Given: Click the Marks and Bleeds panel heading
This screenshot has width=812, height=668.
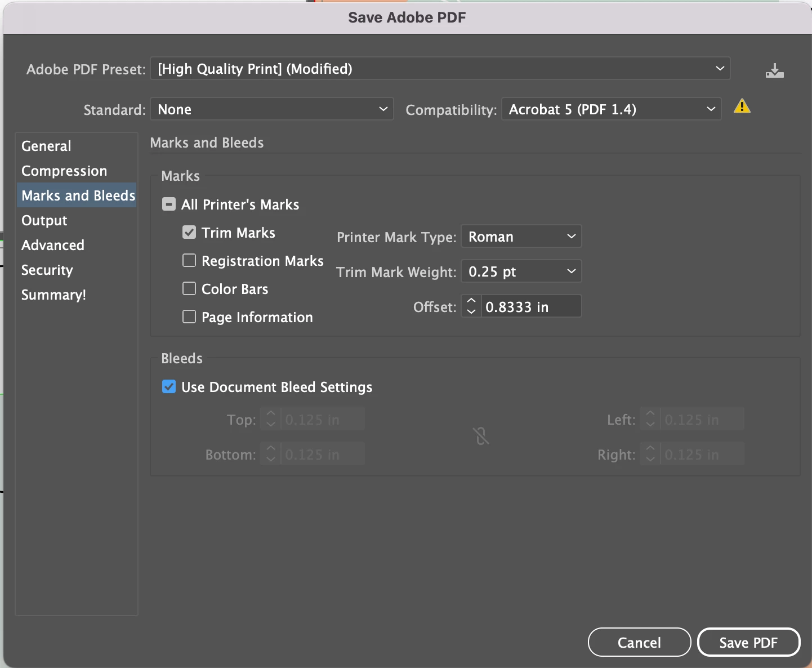Looking at the screenshot, I should (207, 142).
